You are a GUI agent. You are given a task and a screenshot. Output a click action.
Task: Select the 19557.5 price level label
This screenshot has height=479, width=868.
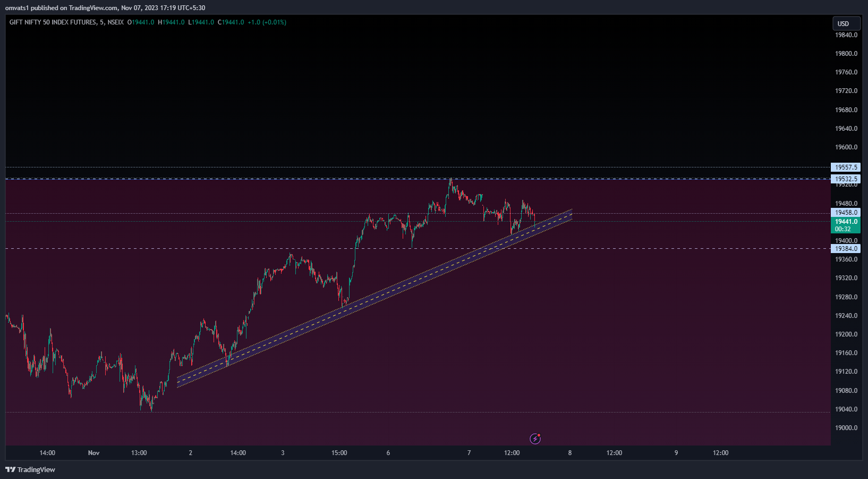[846, 167]
